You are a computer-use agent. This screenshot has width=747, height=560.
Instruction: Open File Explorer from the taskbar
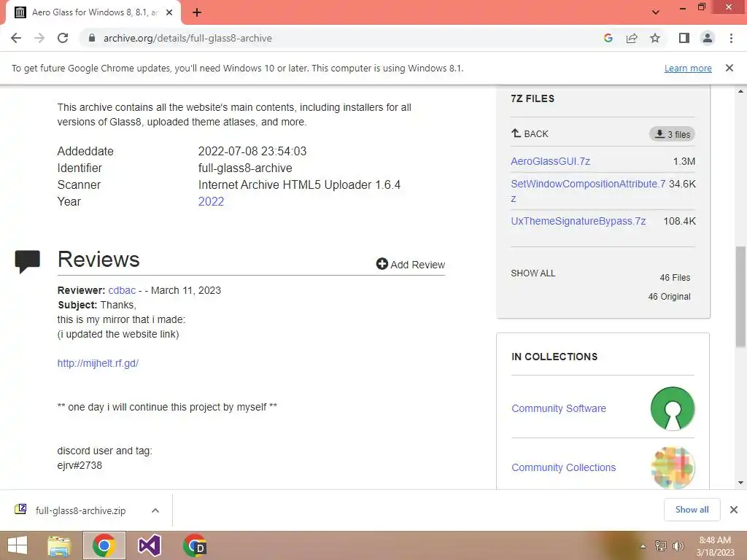[x=59, y=545]
